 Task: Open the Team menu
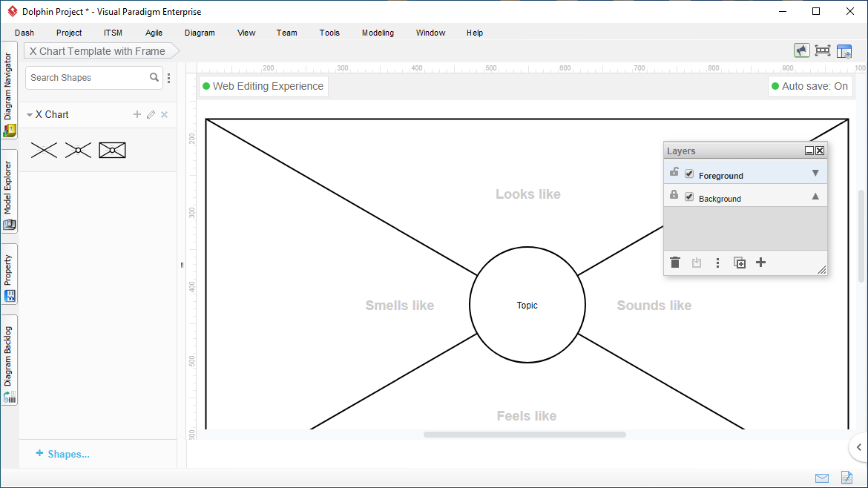pyautogui.click(x=287, y=33)
